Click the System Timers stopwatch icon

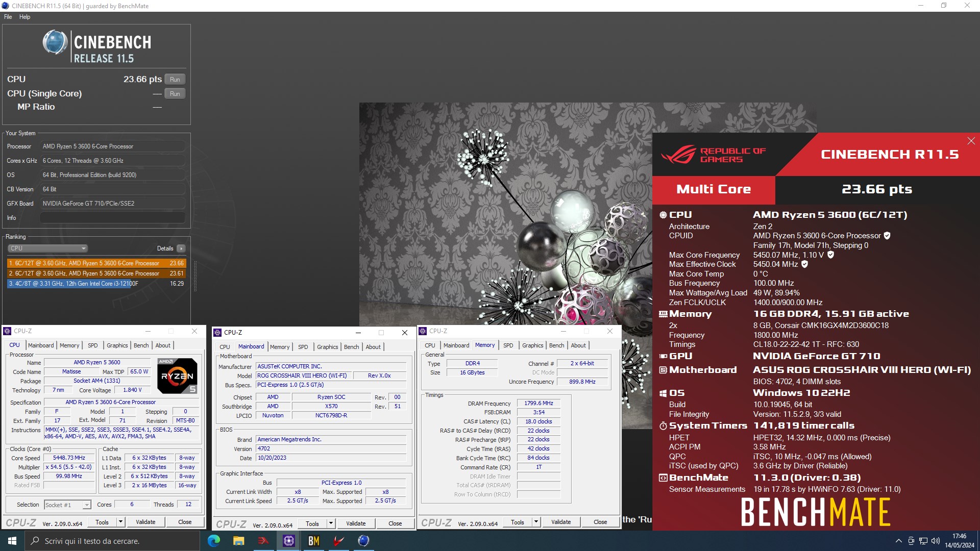(x=663, y=425)
